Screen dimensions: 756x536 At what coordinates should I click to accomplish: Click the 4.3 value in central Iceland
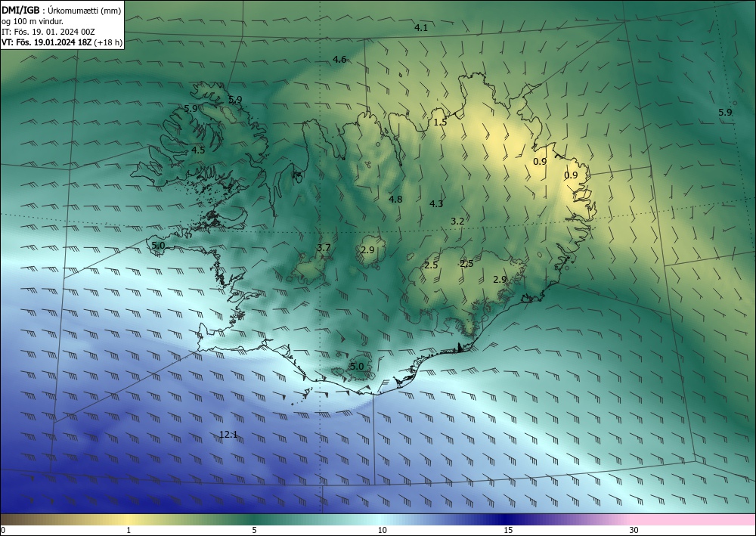pos(436,204)
